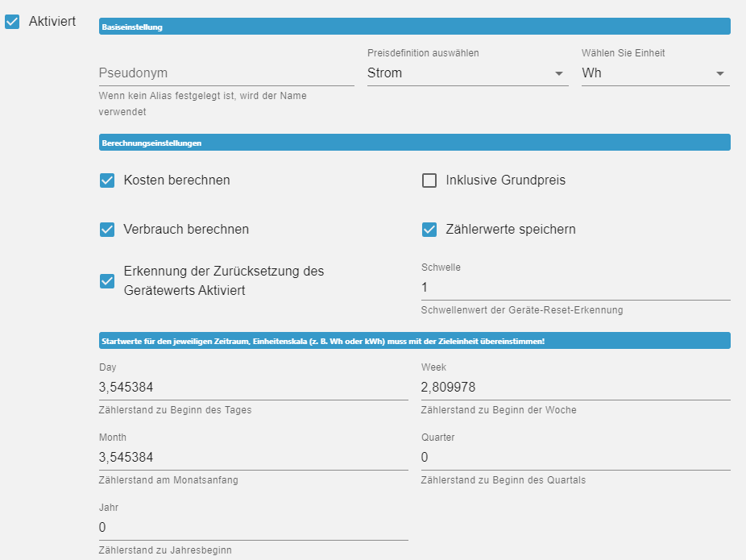Viewport: 746px width, 560px height.
Task: Toggle Verbrauch berechnen checkbox
Action: click(x=107, y=230)
